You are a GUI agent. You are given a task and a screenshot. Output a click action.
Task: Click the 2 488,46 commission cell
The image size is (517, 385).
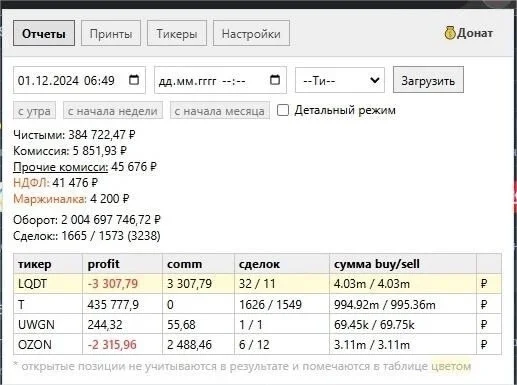click(x=198, y=344)
